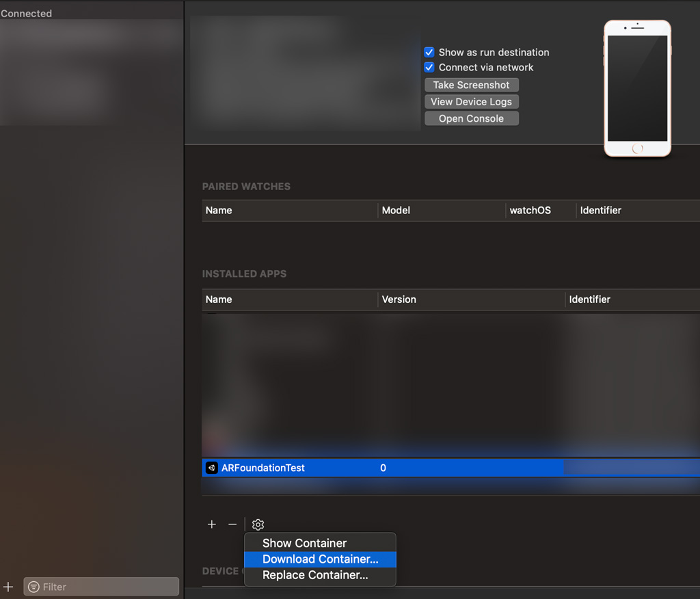Add an app with the plus icon under Installed Apps
700x599 pixels.
[212, 524]
